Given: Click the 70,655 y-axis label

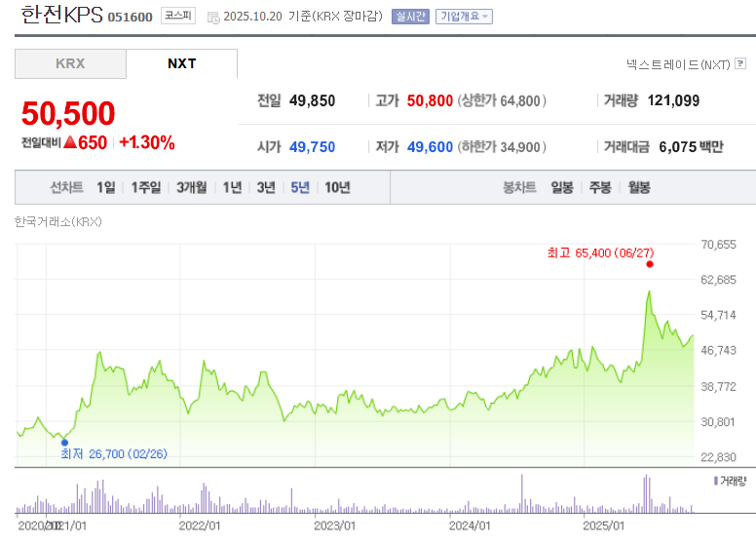Looking at the screenshot, I should point(718,245).
